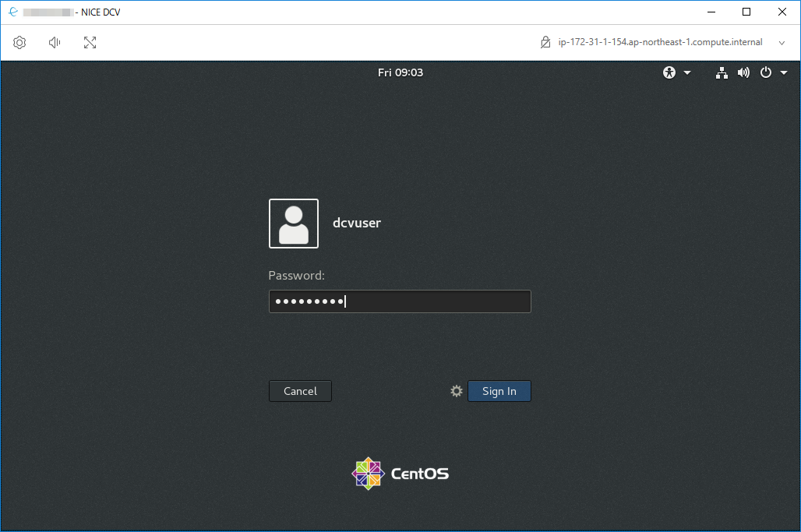Click the network icon in top bar
This screenshot has width=801, height=532.
722,72
